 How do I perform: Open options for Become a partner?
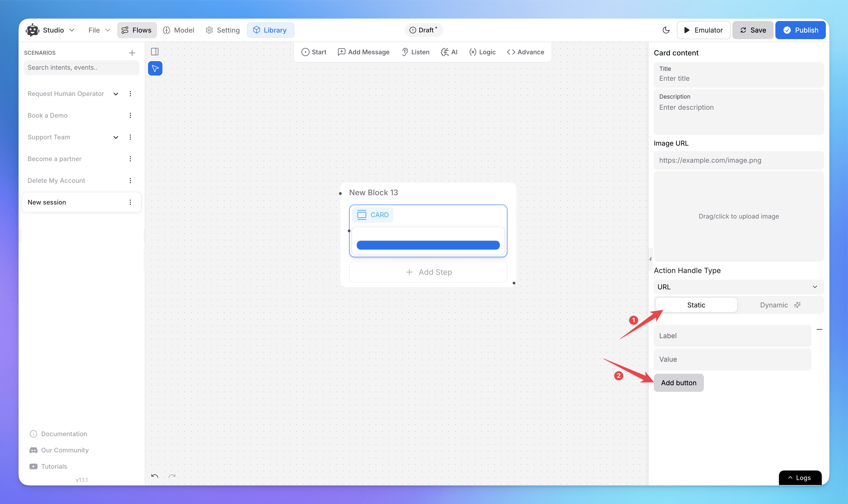(x=130, y=159)
